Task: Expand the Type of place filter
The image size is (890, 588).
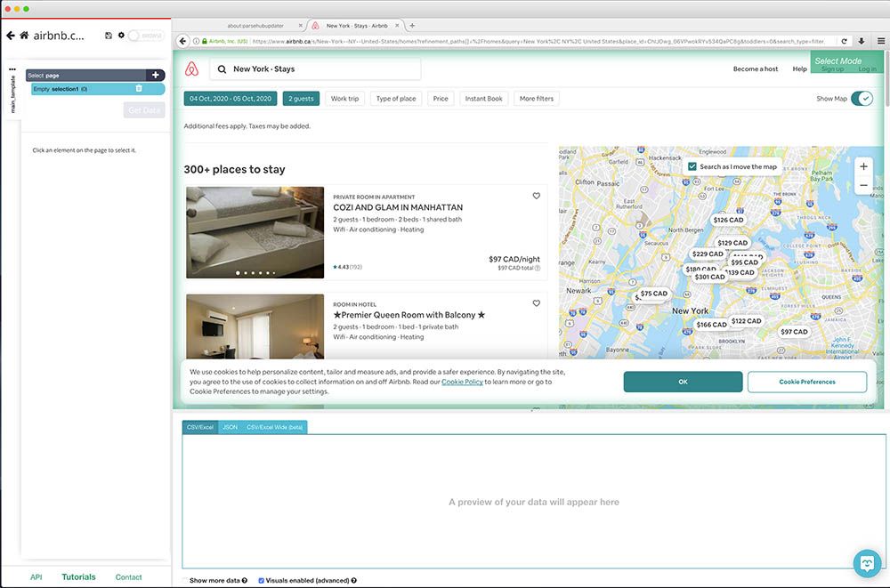Action: point(396,98)
